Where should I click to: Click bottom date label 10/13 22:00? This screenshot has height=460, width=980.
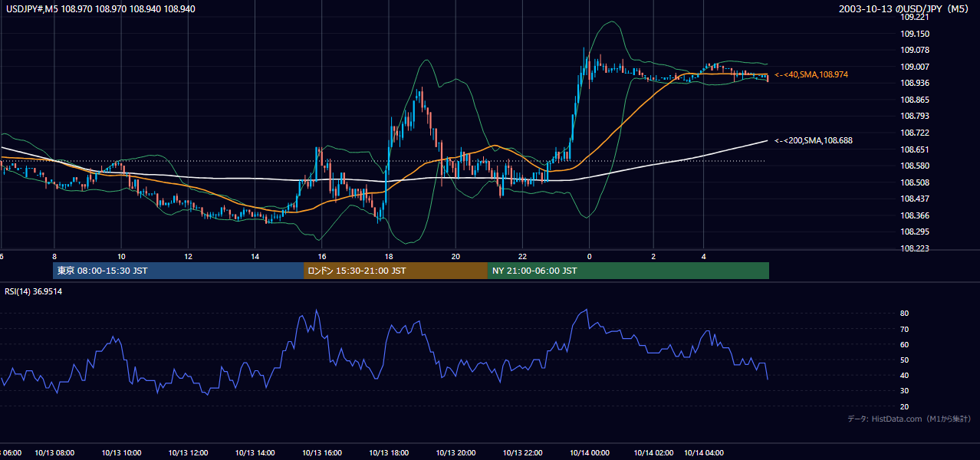click(x=523, y=452)
